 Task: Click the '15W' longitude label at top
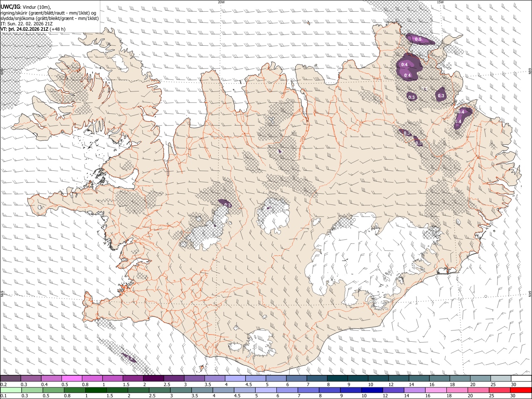pos(440,2)
